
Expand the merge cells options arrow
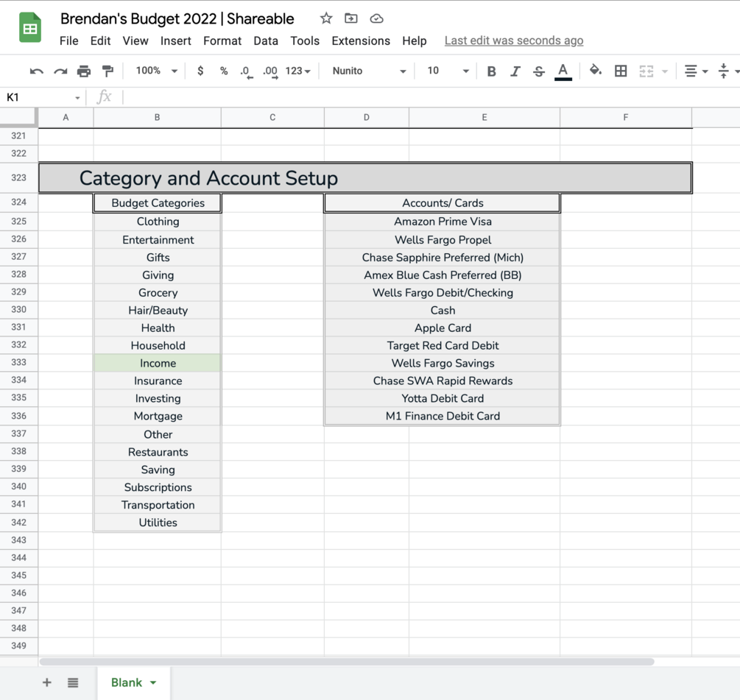pos(665,71)
